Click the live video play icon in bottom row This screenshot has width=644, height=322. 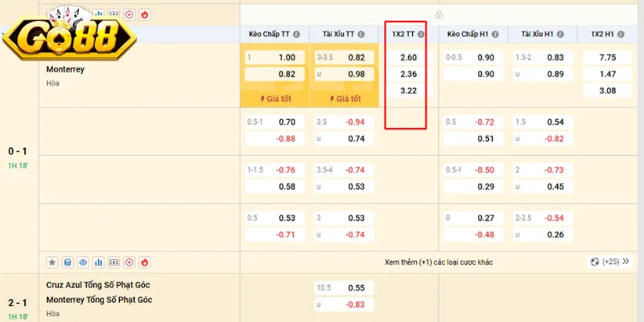(x=129, y=262)
